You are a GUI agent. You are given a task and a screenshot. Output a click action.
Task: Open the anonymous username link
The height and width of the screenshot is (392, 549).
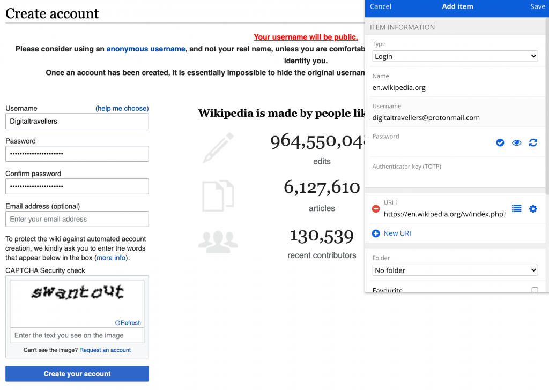coord(146,49)
